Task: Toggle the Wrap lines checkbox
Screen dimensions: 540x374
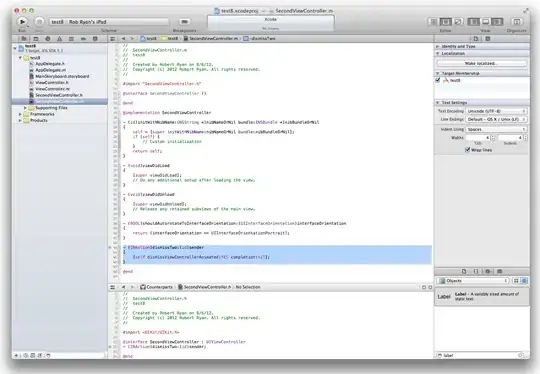Action: (467, 150)
